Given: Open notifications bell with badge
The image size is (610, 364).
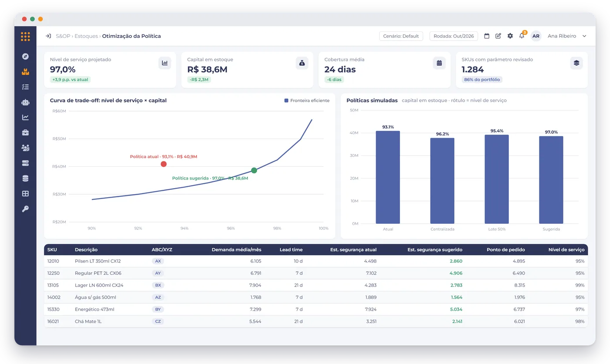Looking at the screenshot, I should (522, 36).
